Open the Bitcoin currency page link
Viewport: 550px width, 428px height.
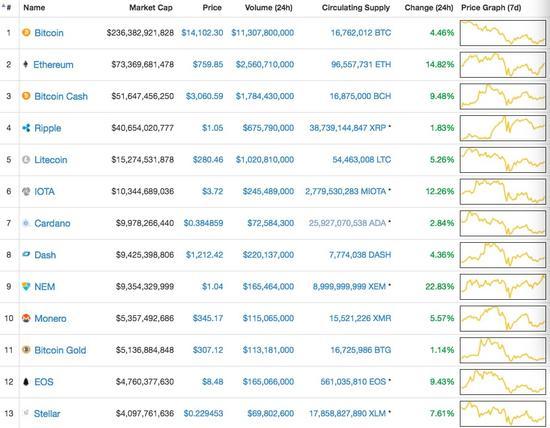(x=49, y=33)
